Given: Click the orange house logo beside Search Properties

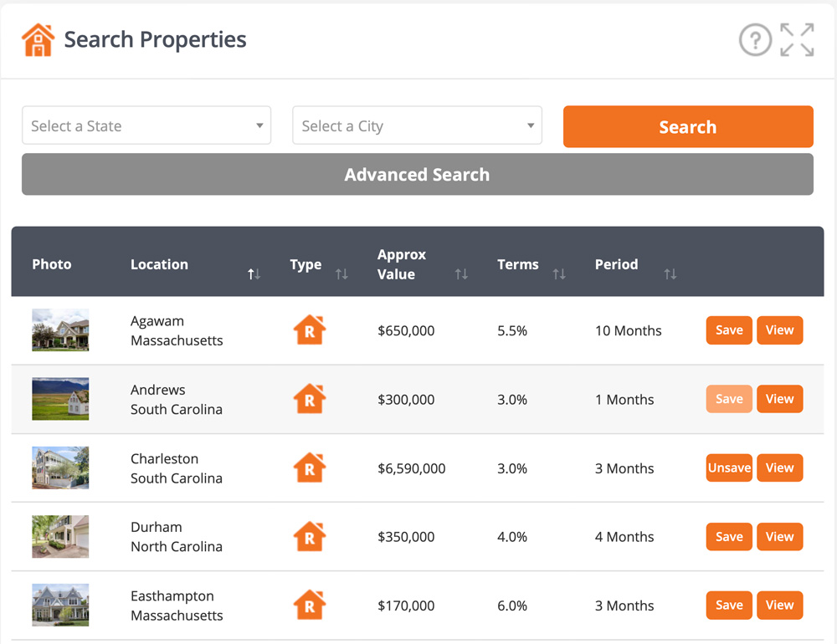Looking at the screenshot, I should 38,40.
